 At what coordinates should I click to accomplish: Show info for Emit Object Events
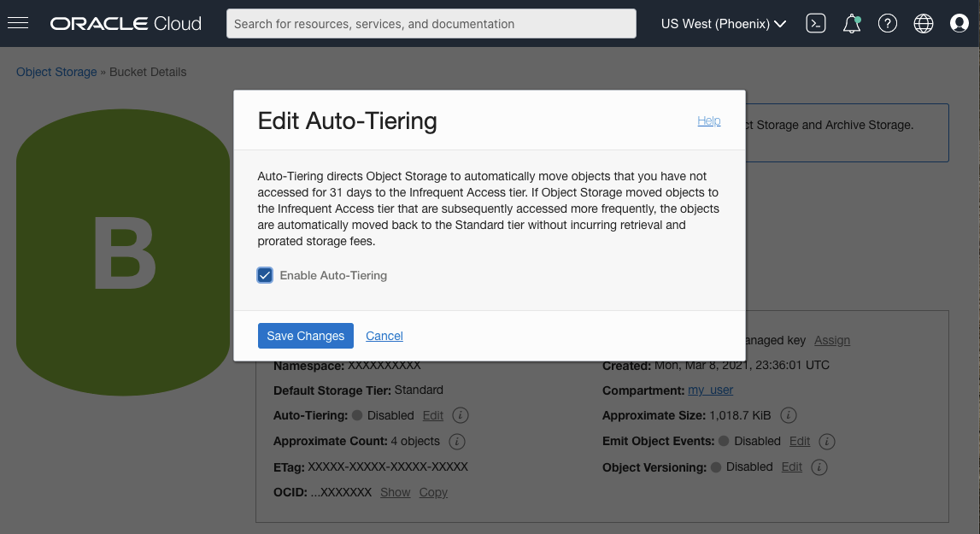click(826, 442)
